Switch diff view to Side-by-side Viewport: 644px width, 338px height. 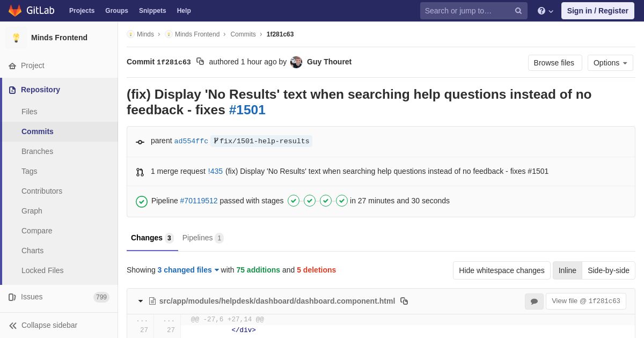tap(609, 270)
